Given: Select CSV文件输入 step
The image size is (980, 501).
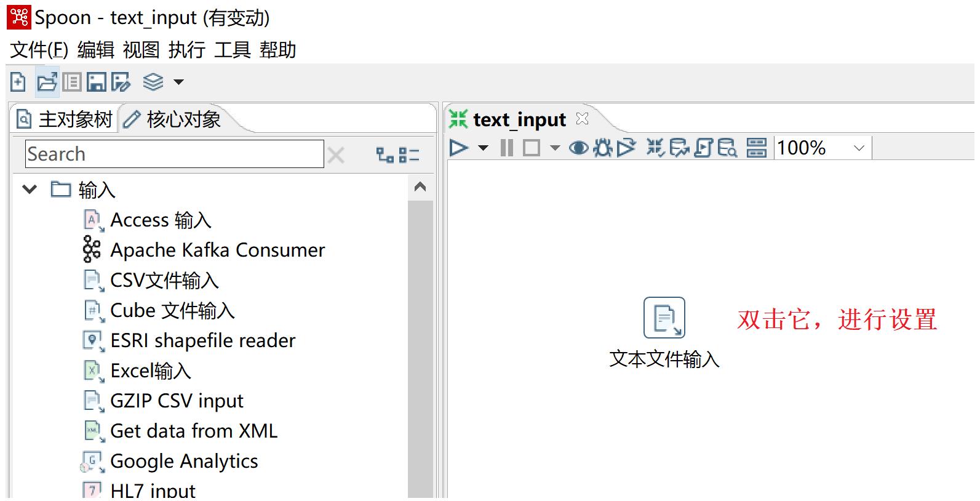Looking at the screenshot, I should click(x=164, y=281).
